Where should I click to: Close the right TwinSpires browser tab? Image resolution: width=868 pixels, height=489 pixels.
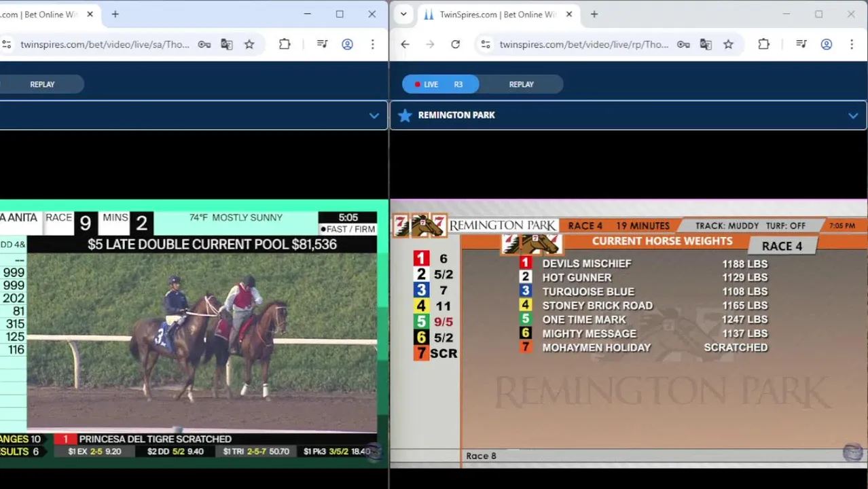(569, 14)
